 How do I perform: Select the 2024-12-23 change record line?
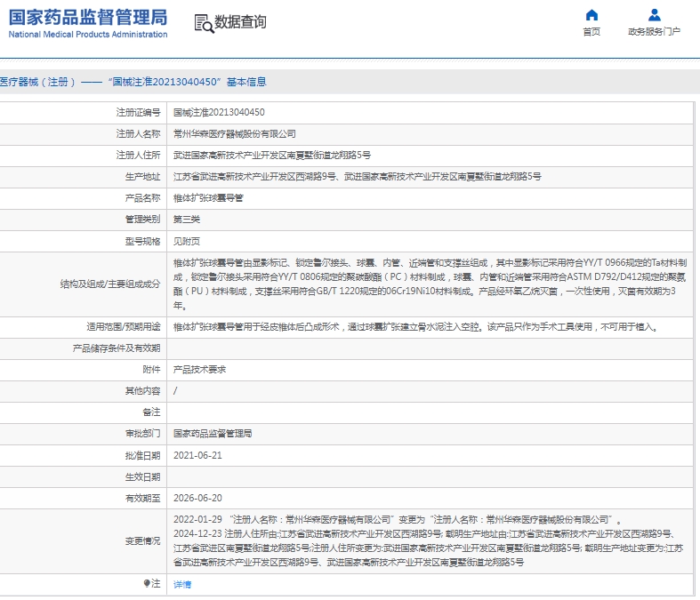428,548
